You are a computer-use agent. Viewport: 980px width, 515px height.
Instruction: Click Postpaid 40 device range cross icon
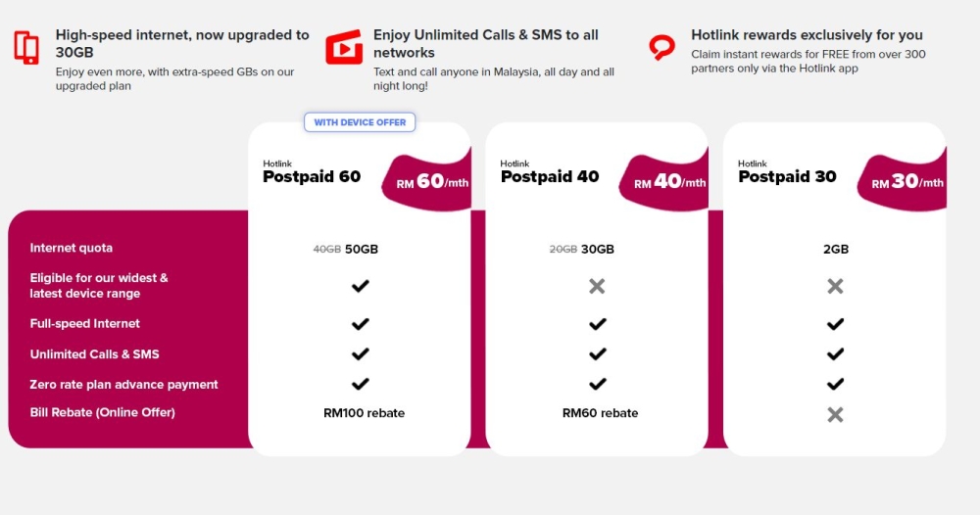[597, 286]
